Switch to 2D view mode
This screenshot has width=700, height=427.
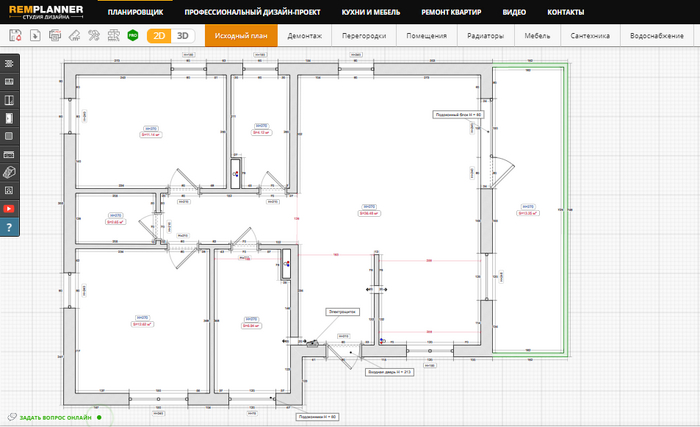pyautogui.click(x=158, y=35)
